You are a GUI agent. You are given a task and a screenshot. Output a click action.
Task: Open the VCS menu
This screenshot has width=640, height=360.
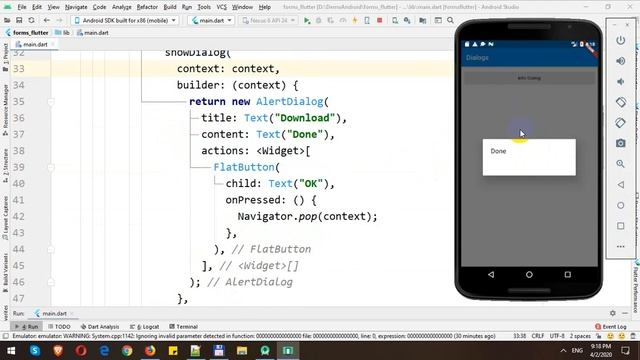(222, 7)
